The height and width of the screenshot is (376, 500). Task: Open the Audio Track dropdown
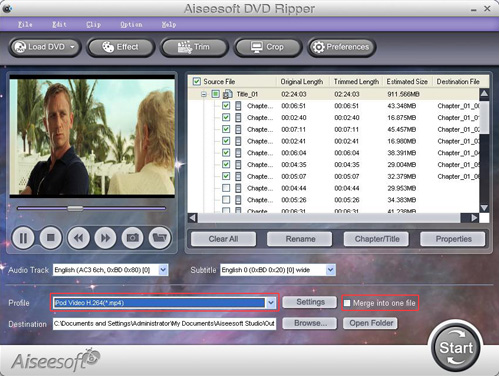coord(163,270)
